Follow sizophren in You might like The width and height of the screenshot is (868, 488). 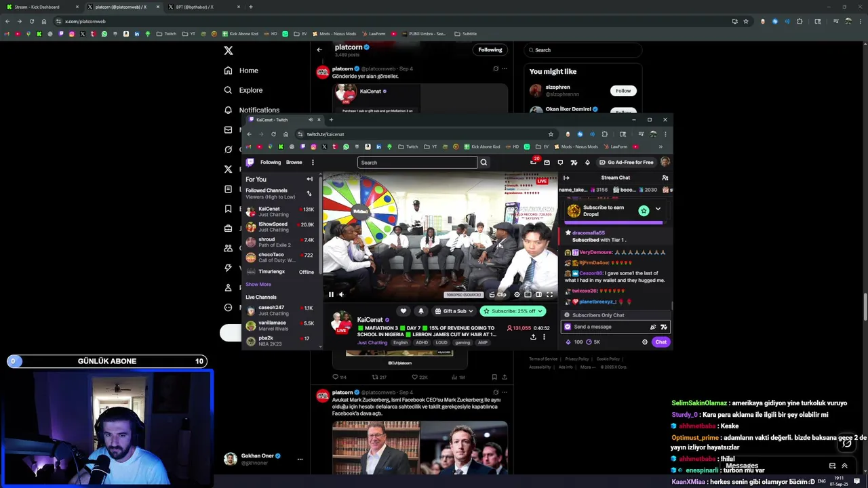[x=623, y=91]
